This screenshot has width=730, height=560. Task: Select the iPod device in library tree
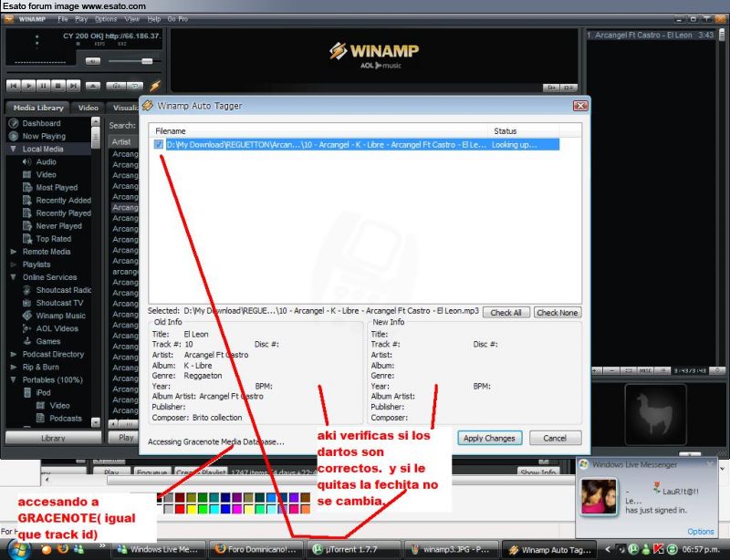coord(43,392)
